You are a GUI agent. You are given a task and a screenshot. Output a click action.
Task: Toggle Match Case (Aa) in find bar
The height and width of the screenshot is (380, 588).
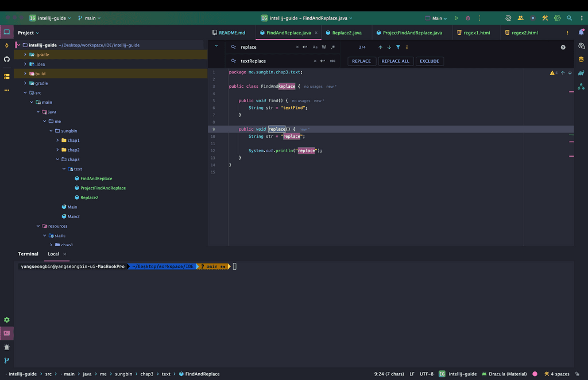click(315, 47)
